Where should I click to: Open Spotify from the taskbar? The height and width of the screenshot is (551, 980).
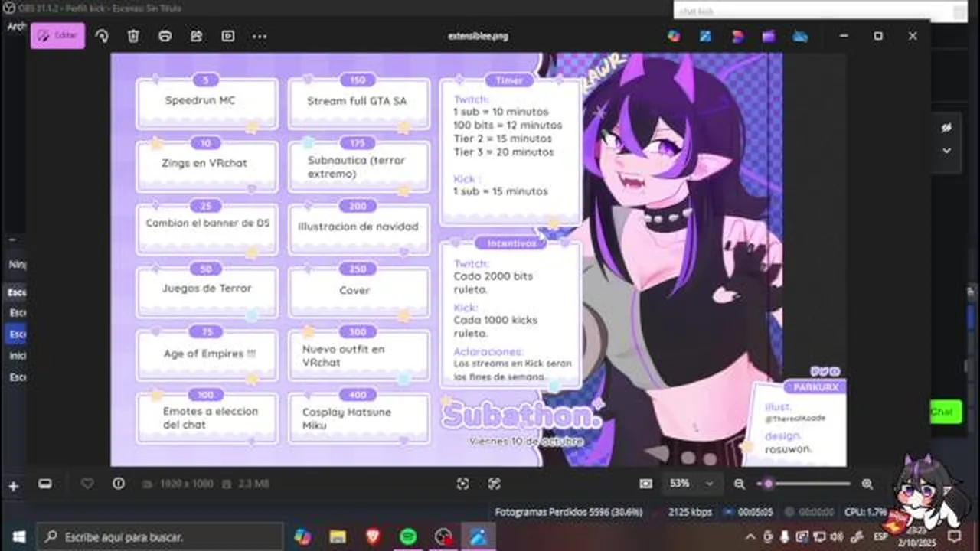(408, 536)
